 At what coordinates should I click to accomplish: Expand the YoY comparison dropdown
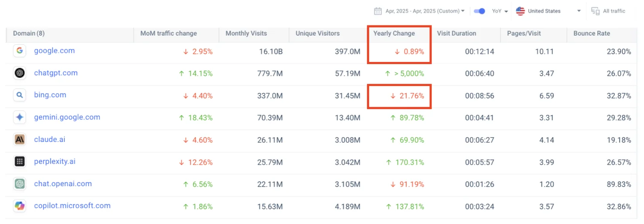(500, 11)
